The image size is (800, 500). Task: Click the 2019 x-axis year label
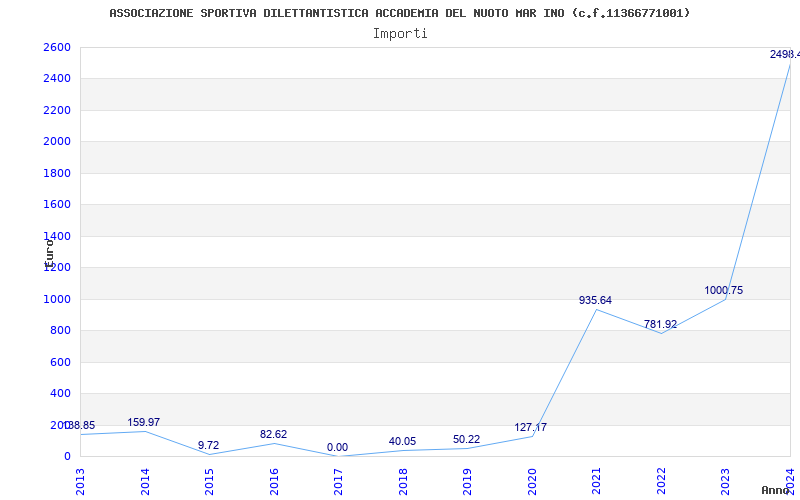[x=467, y=481]
